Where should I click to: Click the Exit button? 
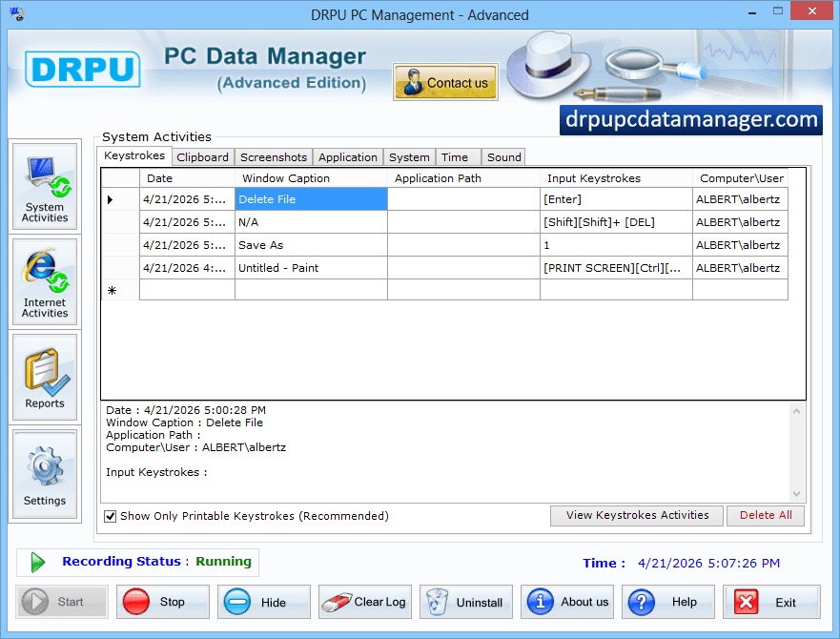(771, 602)
